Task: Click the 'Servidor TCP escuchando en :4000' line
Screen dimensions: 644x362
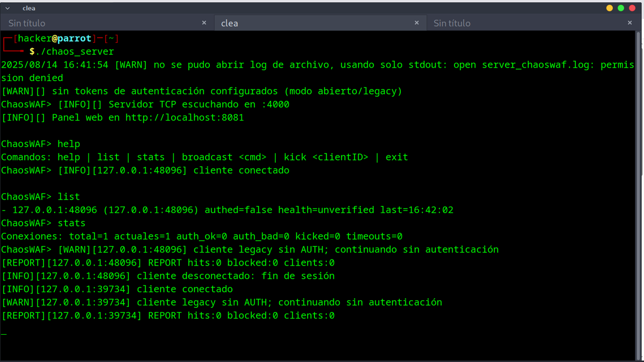Action: coord(199,105)
